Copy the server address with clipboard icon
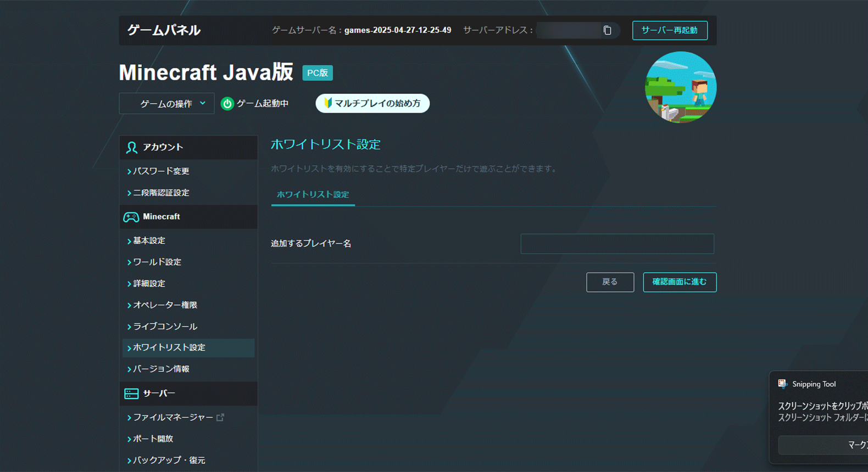Screen dimensions: 868x472 (607, 30)
